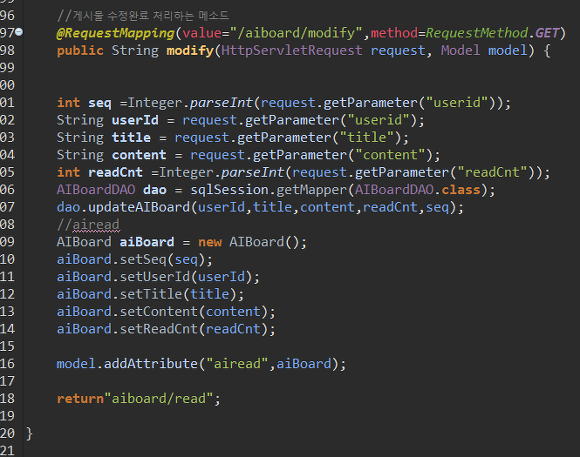Click the //airead comment
Viewport: 580px width, 457px height.
88,225
